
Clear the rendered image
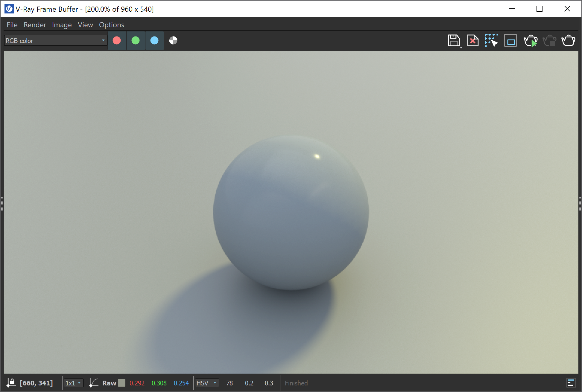(473, 40)
